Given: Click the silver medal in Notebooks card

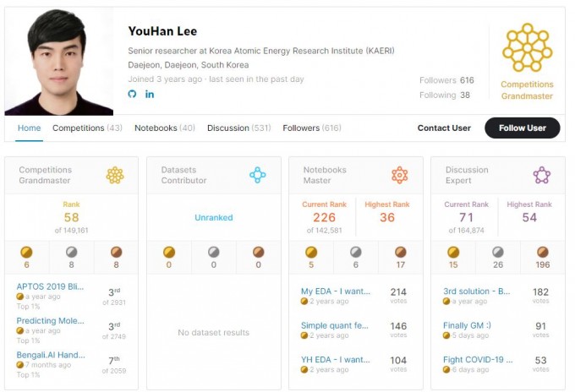Looking at the screenshot, I should pos(355,252).
